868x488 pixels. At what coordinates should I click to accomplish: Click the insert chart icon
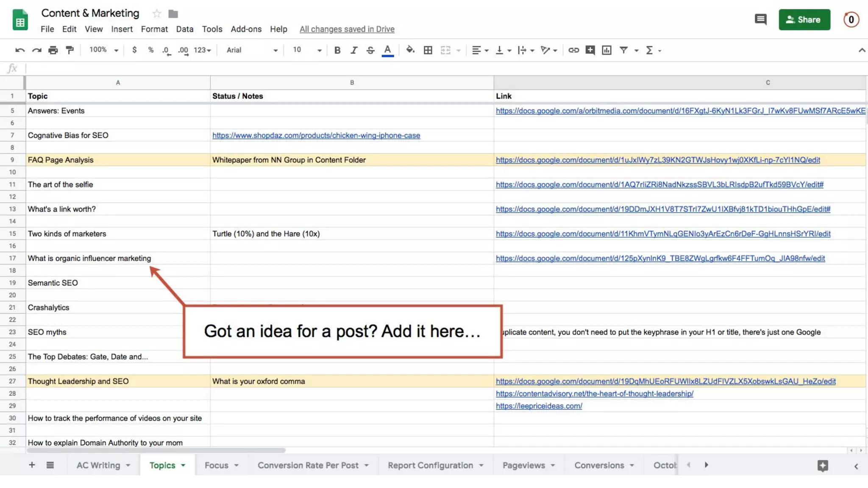[x=606, y=50]
